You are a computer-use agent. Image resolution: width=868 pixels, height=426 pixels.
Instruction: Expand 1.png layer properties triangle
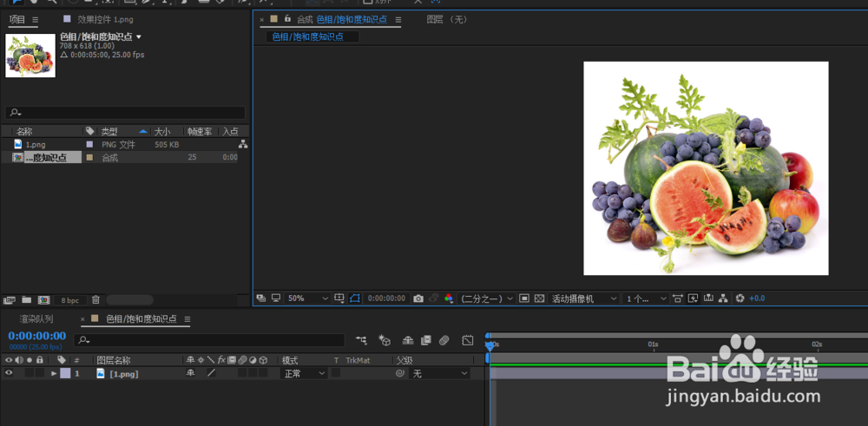pos(54,373)
